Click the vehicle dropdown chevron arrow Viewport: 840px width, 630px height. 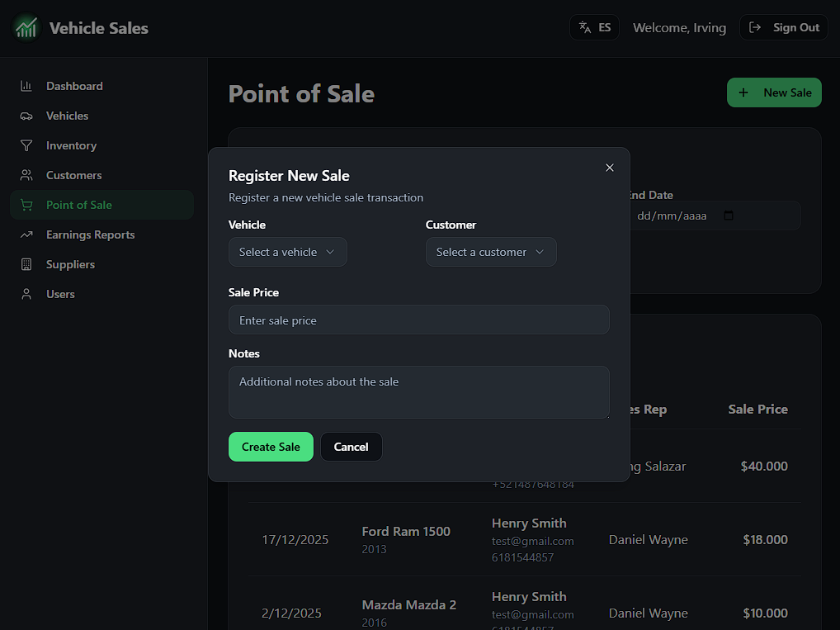point(330,252)
